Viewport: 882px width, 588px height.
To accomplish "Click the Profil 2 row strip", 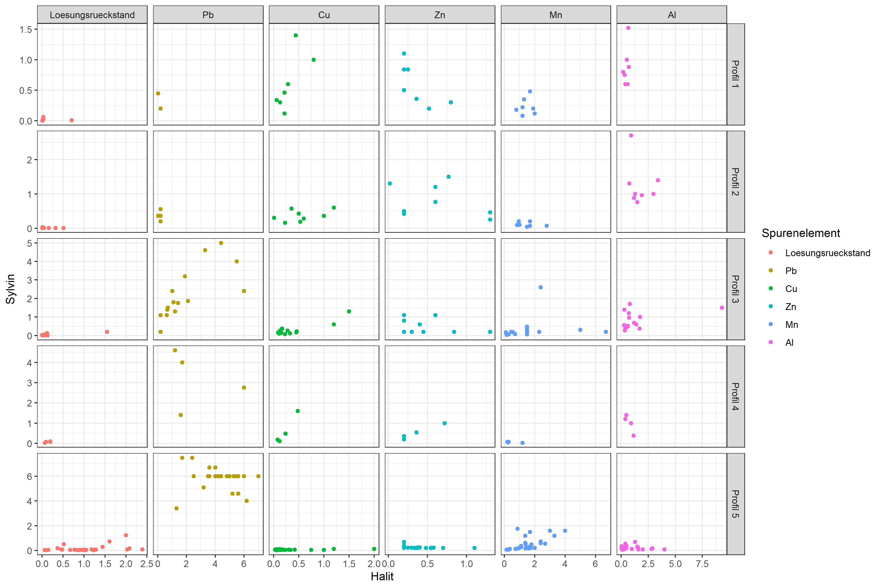I will click(x=735, y=181).
